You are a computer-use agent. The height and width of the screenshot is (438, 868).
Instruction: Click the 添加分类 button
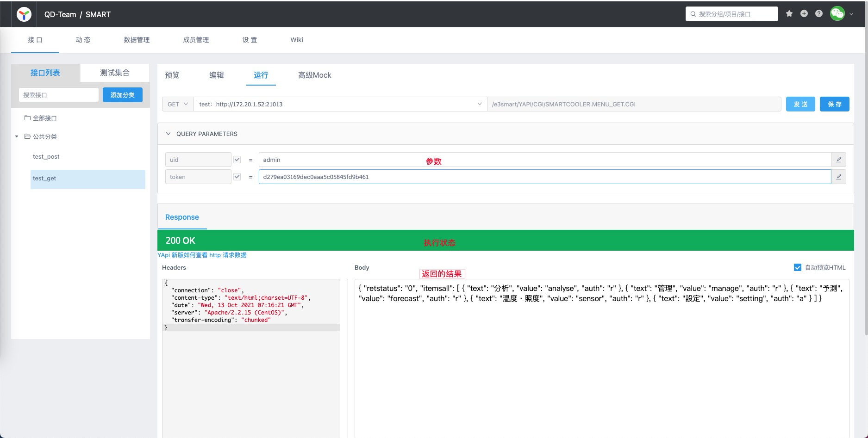click(x=123, y=95)
